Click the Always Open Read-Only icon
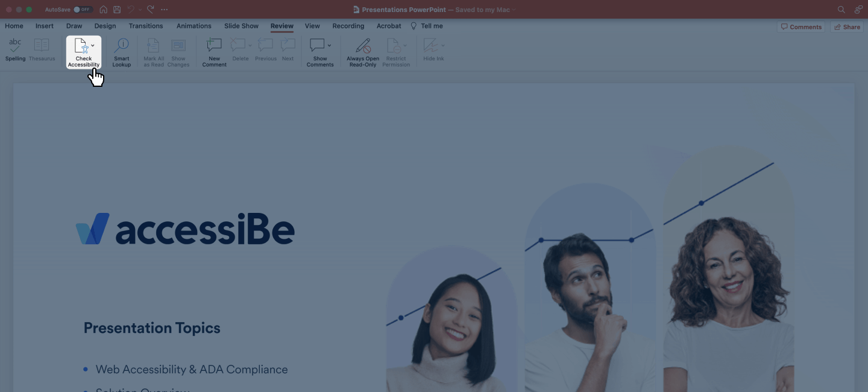Image resolution: width=868 pixels, height=392 pixels. [x=363, y=46]
